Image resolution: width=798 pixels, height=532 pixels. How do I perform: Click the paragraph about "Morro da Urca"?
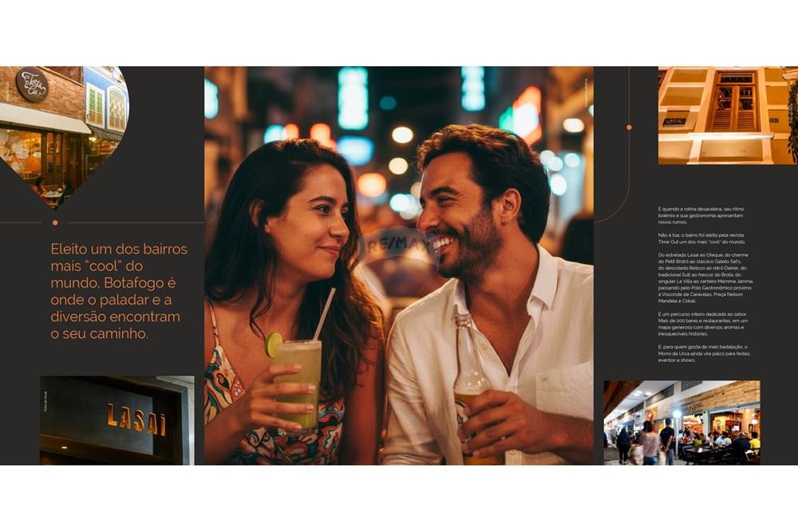[704, 353]
